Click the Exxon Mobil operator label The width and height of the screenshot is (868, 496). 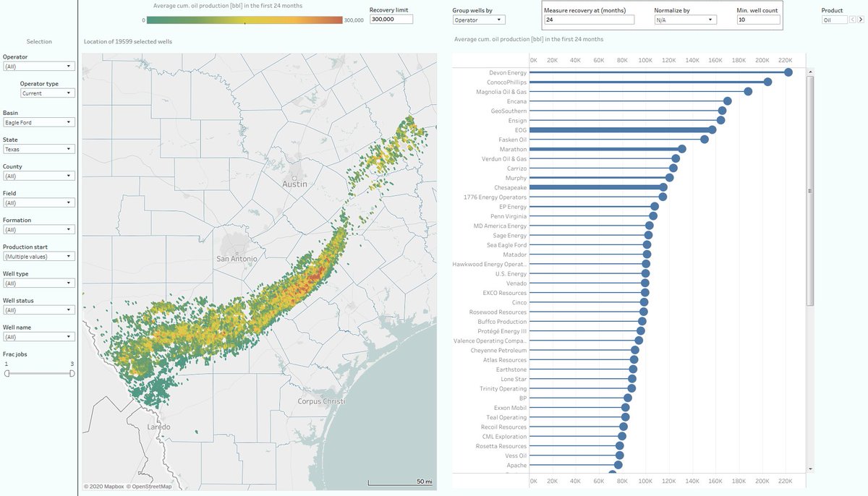pos(511,408)
